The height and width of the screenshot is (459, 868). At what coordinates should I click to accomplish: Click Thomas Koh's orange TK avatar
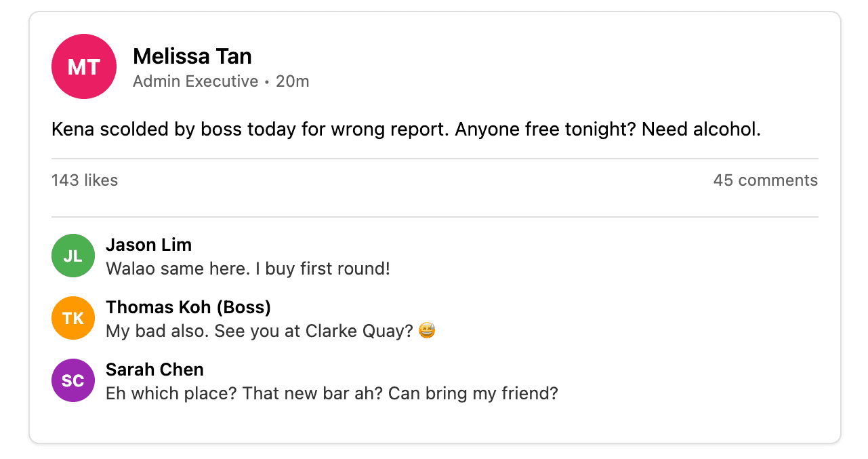click(73, 318)
